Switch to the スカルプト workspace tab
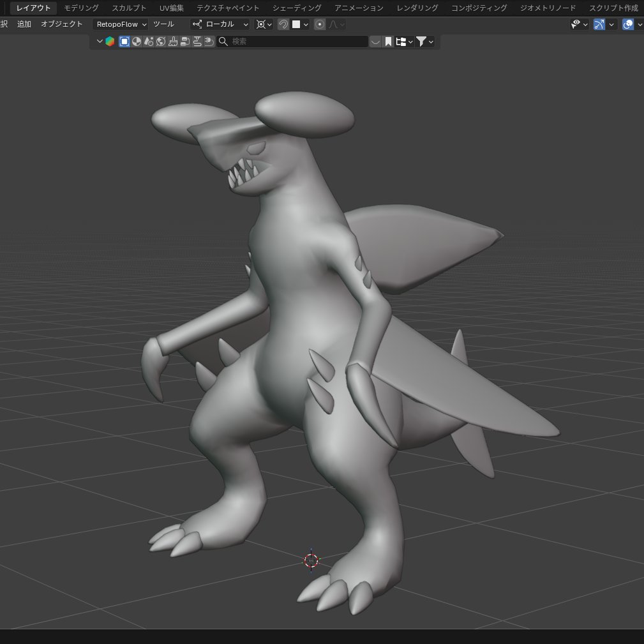The width and height of the screenshot is (644, 644). [129, 8]
